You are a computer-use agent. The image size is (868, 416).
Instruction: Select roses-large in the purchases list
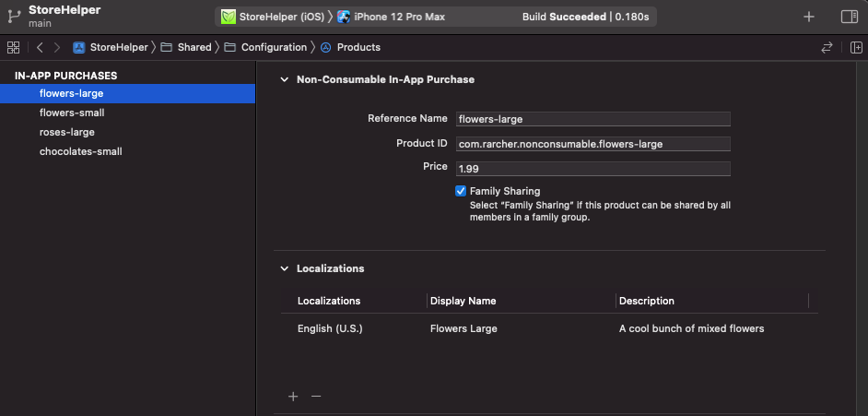pos(67,132)
